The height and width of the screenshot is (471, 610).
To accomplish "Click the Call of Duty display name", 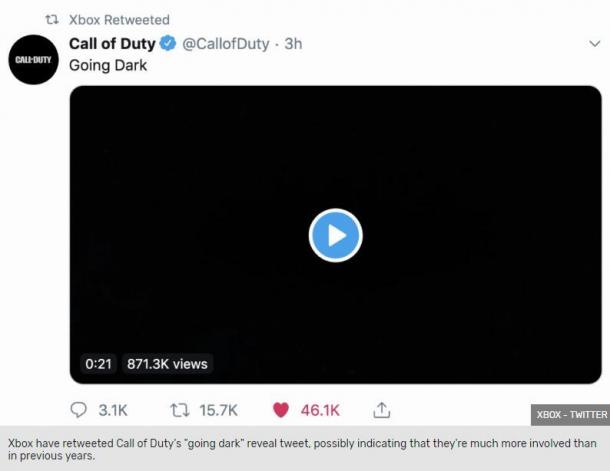I will pyautogui.click(x=112, y=44).
